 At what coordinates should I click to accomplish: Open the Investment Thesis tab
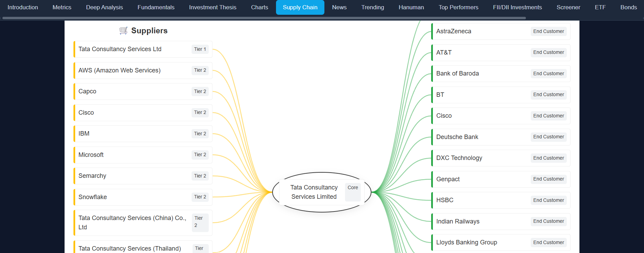(212, 7)
